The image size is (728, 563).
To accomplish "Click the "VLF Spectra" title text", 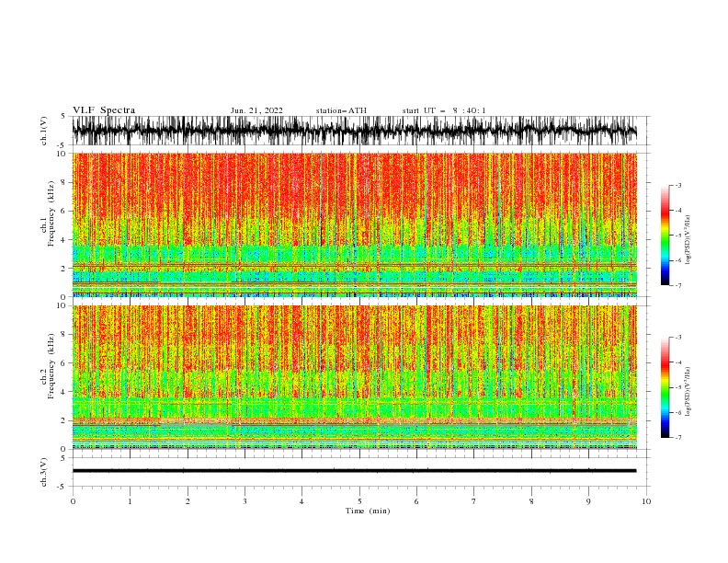I will [x=104, y=110].
